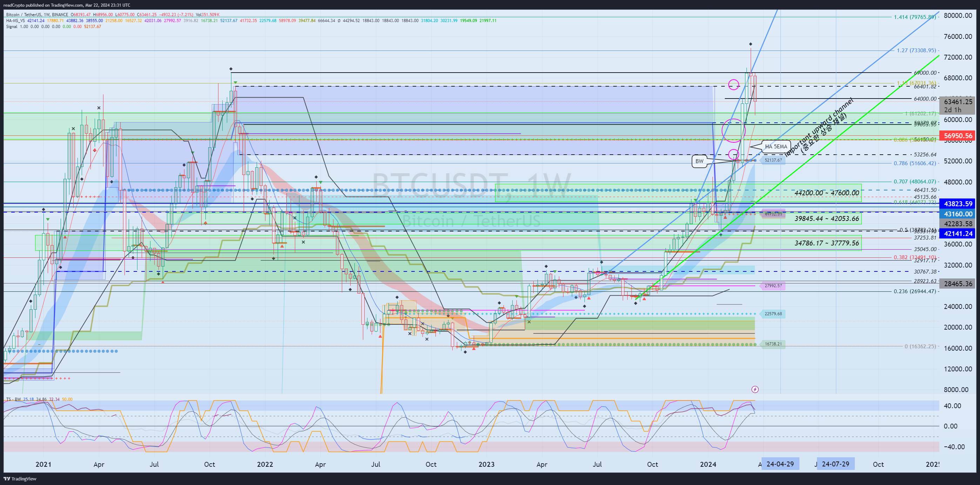Screen dimensions: 980x485
Task: Click the gray 28465.36 price label
Action: pos(958,284)
